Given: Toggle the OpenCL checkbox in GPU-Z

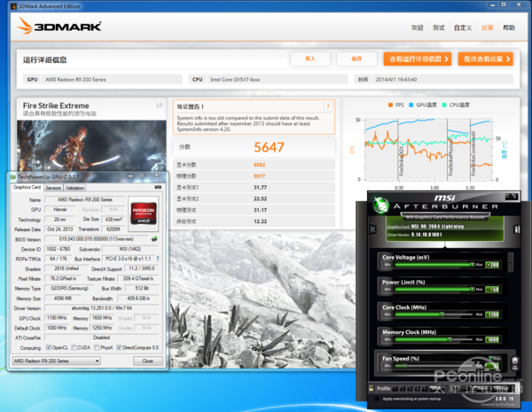Looking at the screenshot, I should [x=49, y=347].
